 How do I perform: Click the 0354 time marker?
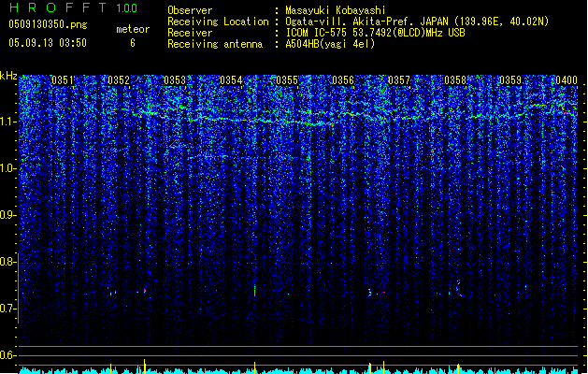tap(231, 79)
